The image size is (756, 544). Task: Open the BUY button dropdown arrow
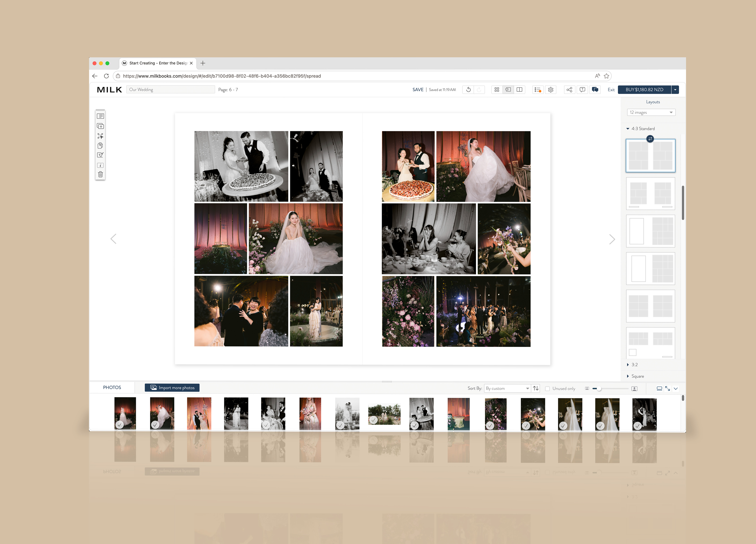[675, 90]
